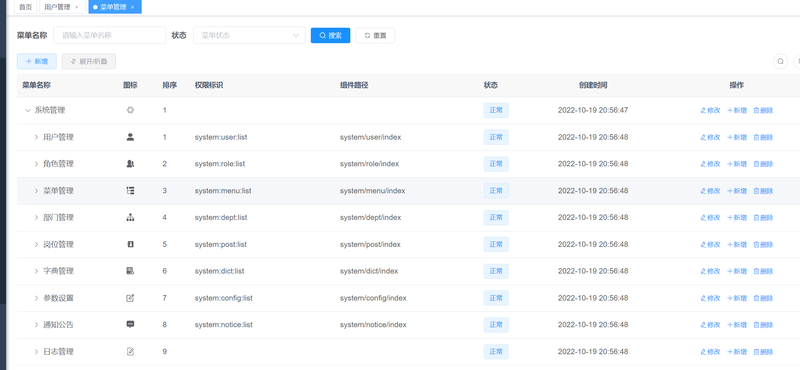Close the 用户管理 tab
Viewport: 800px width, 370px height.
[77, 7]
